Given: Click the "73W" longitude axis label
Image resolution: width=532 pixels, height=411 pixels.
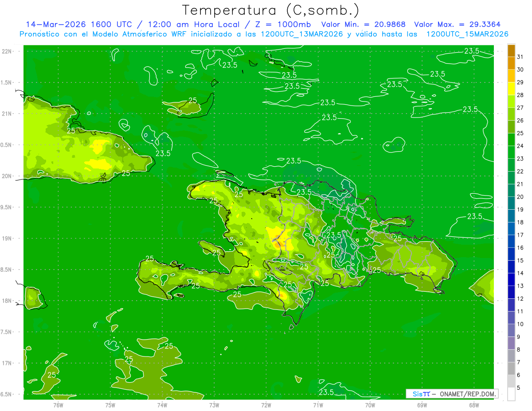Looking at the screenshot, I should point(214,405).
